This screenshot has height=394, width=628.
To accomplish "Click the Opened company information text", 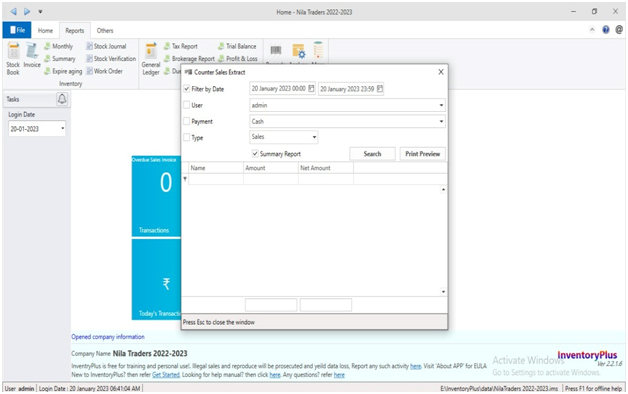I will click(x=108, y=337).
